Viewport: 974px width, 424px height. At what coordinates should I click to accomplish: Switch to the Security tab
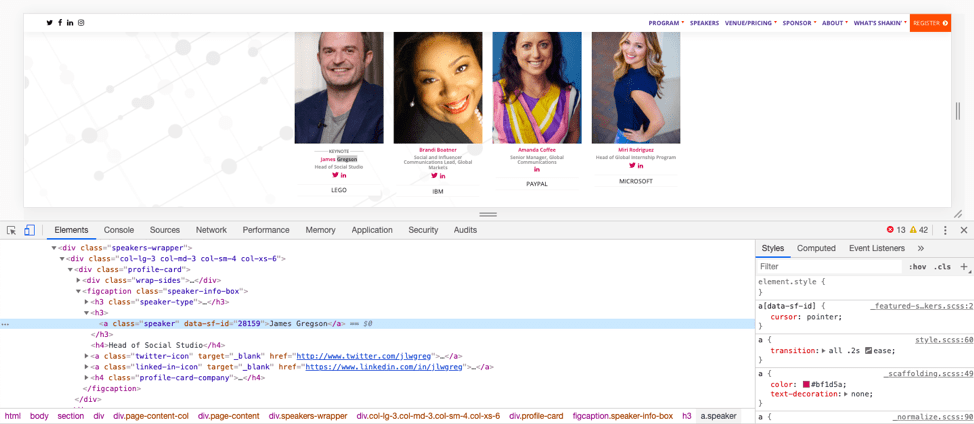point(423,230)
